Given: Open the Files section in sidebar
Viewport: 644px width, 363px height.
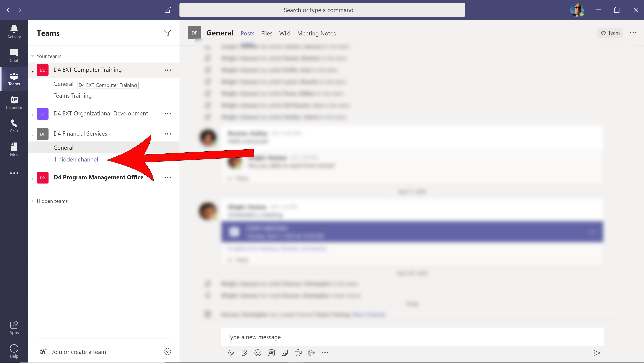Looking at the screenshot, I should pos(14,150).
